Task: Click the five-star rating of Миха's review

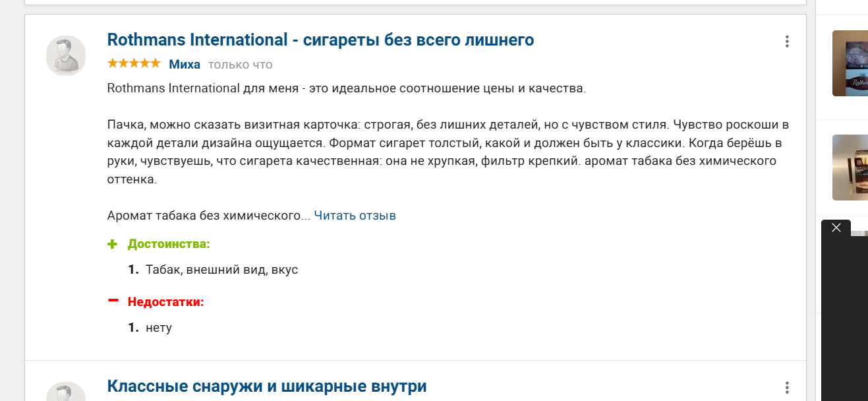Action: (x=134, y=63)
